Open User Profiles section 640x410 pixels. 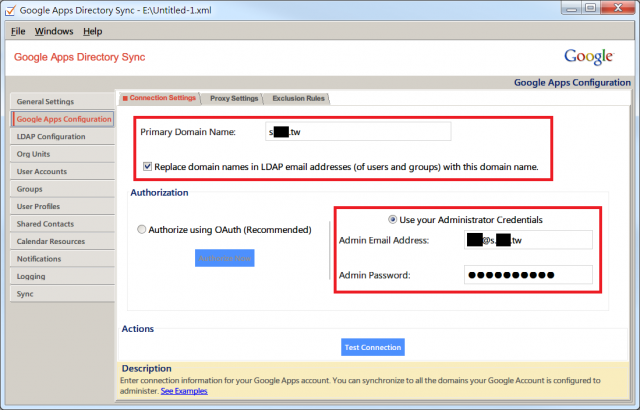pos(62,206)
